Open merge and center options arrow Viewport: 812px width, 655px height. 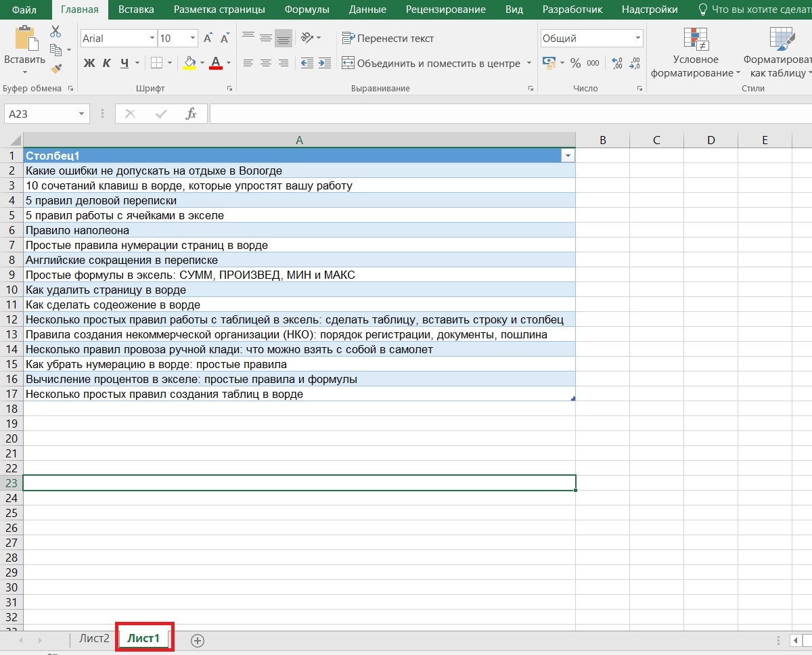529,63
